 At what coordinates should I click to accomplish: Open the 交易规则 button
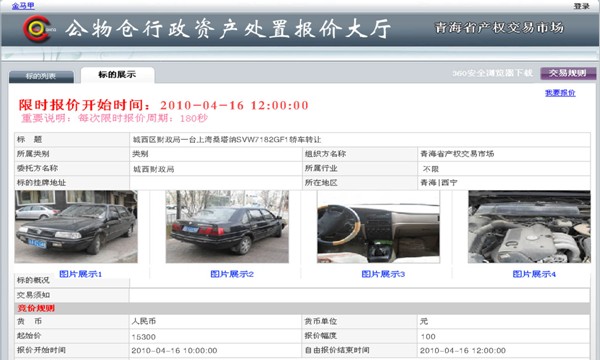(568, 73)
